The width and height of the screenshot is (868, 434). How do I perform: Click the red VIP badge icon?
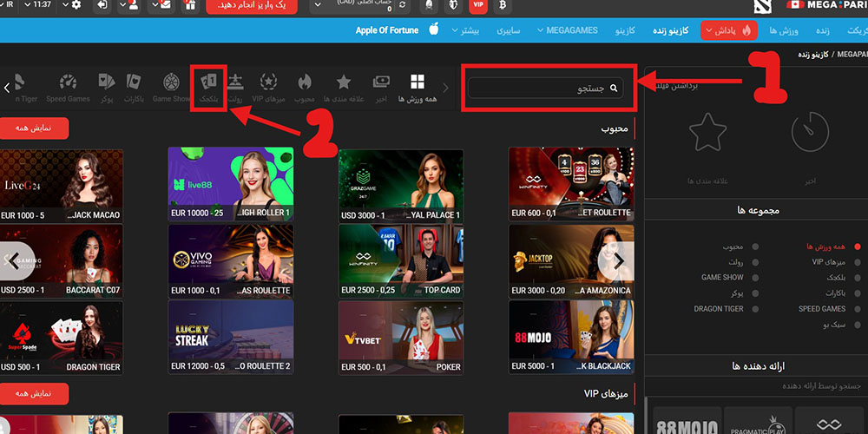click(477, 5)
